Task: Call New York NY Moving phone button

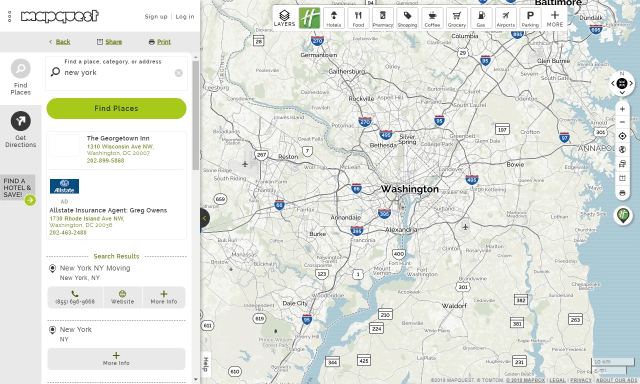Action: tap(75, 297)
